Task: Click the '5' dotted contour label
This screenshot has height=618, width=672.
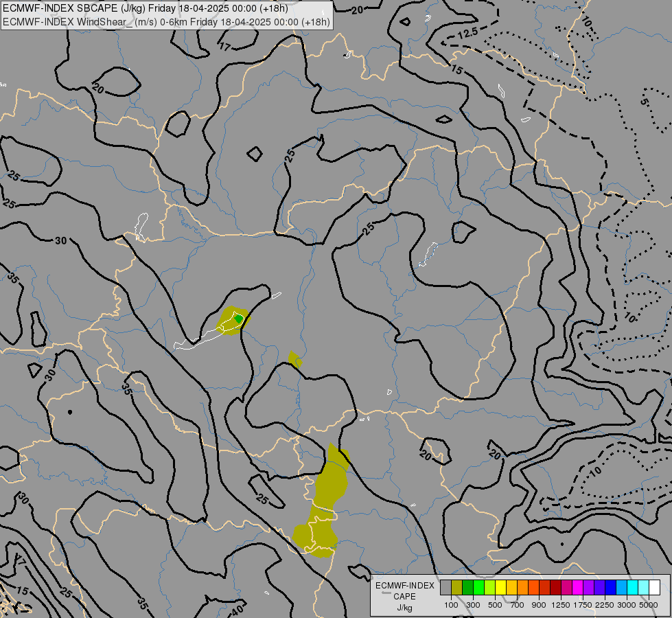Action: coord(644,102)
